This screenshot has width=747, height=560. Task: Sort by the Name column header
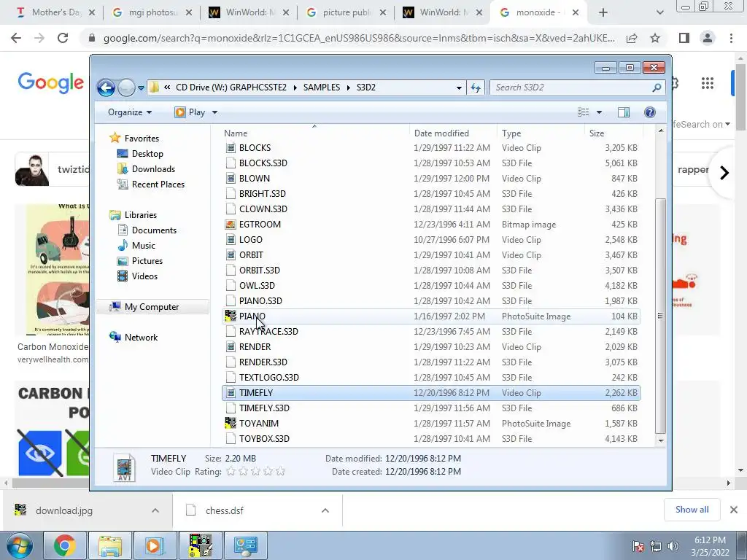point(314,133)
